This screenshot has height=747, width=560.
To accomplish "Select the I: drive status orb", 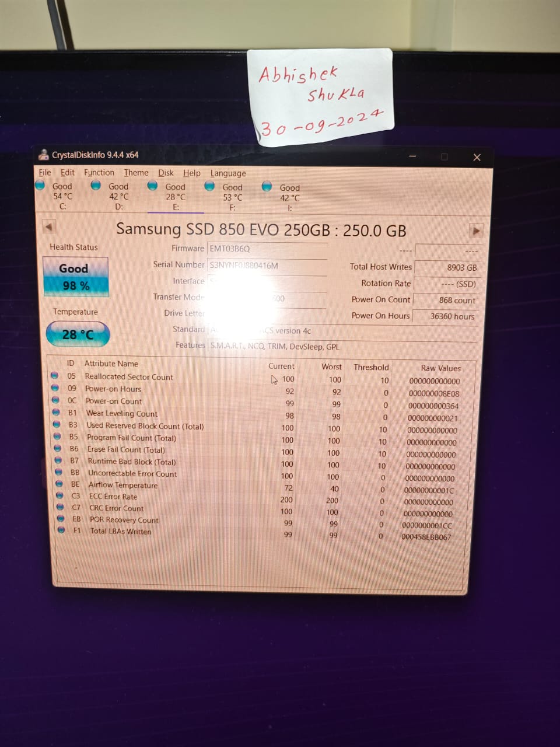I will (x=267, y=187).
